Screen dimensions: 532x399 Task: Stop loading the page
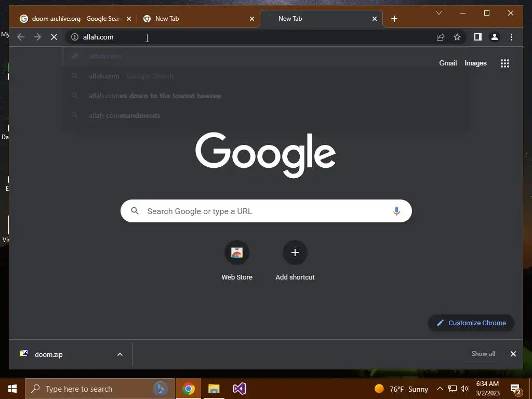point(54,37)
